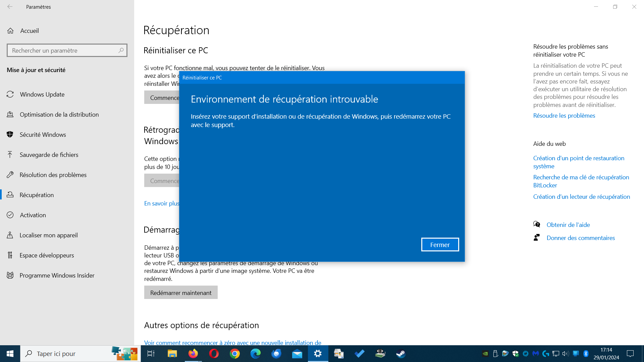This screenshot has width=644, height=362.
Task: Click the Windows Insider cat icon
Action: [10, 275]
